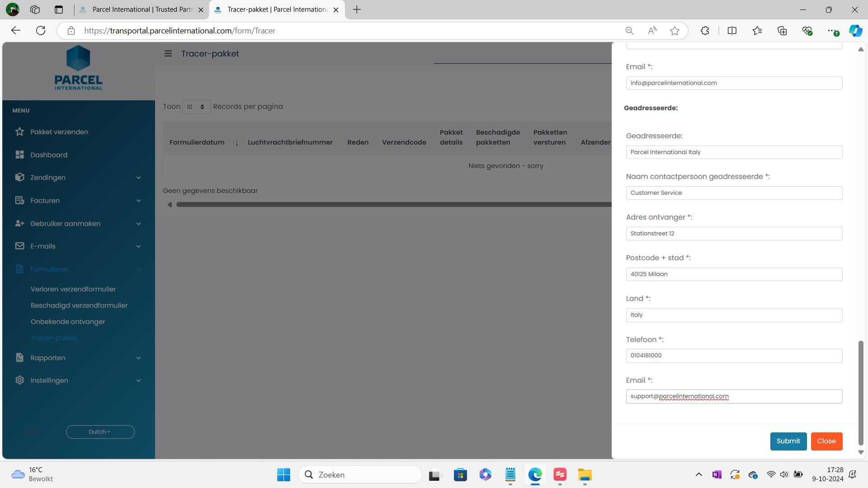Switch to the first Parcel International browser tab

(x=142, y=9)
